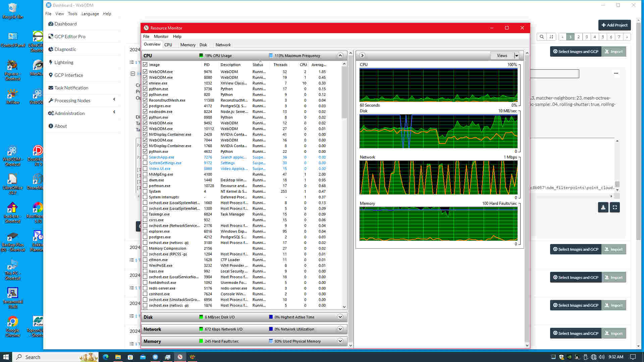The height and width of the screenshot is (362, 644).
Task: Click the WebODM search magnifier icon
Action: pyautogui.click(x=541, y=37)
